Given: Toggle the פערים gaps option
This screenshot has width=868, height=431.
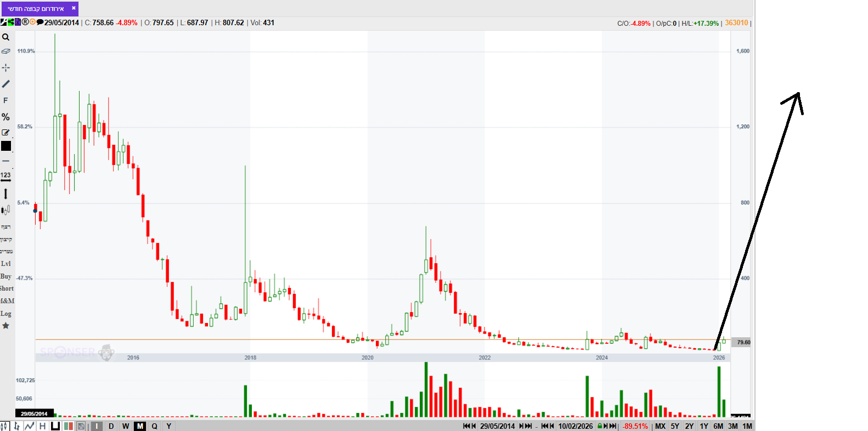Looking at the screenshot, I should coord(6,251).
